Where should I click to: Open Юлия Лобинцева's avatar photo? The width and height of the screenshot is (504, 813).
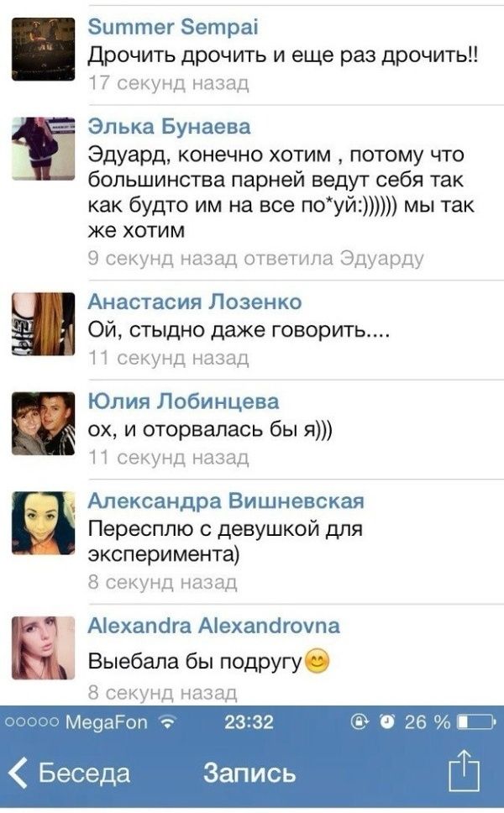pyautogui.click(x=43, y=423)
